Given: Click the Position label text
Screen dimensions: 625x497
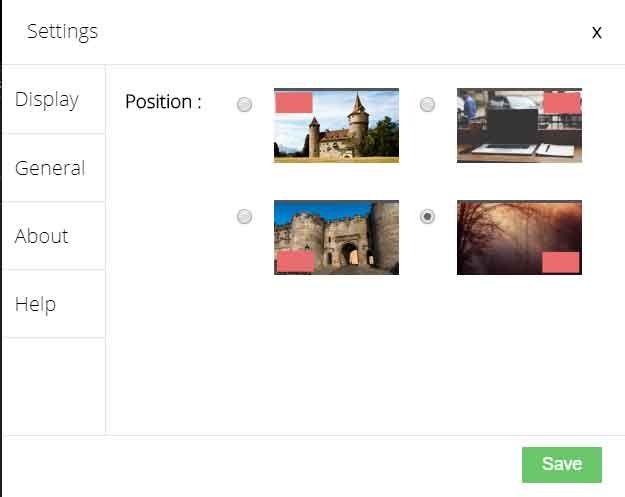Looking at the screenshot, I should click(163, 102).
